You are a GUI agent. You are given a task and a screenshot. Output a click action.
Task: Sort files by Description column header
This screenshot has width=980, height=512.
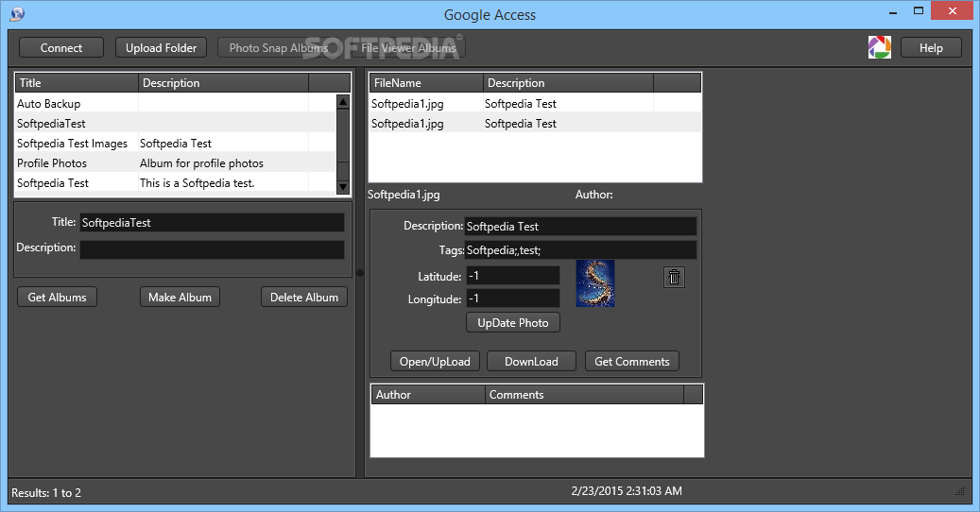(568, 83)
